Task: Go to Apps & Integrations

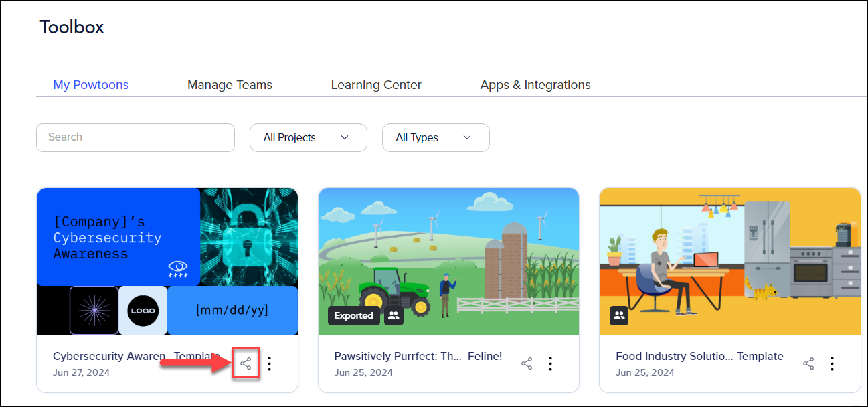Action: (535, 84)
